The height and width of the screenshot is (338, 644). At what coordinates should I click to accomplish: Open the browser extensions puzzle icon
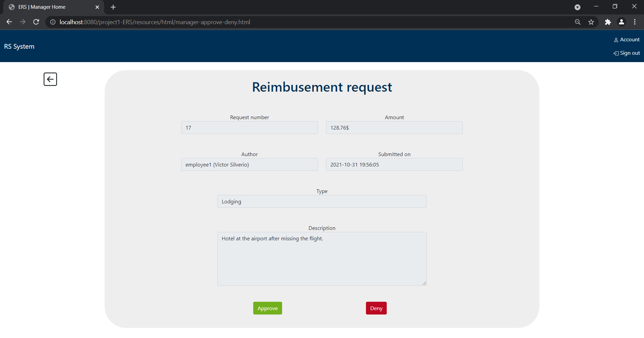pos(608,22)
